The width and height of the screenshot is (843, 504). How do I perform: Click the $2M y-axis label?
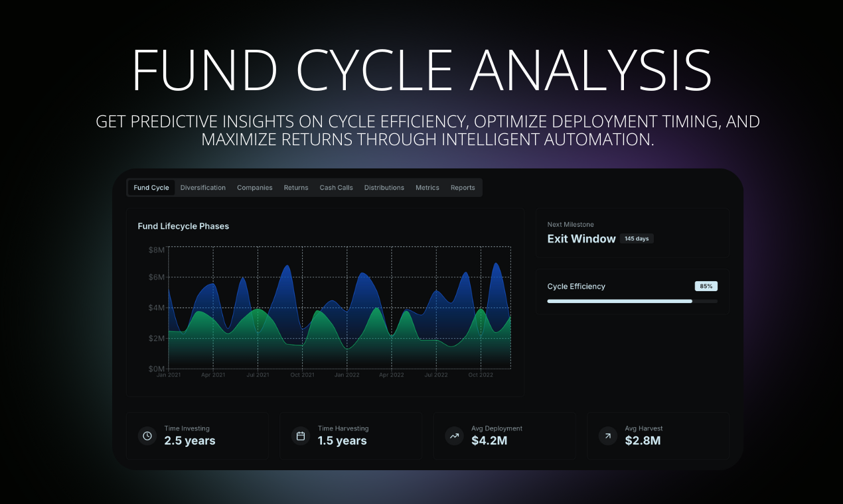point(157,338)
